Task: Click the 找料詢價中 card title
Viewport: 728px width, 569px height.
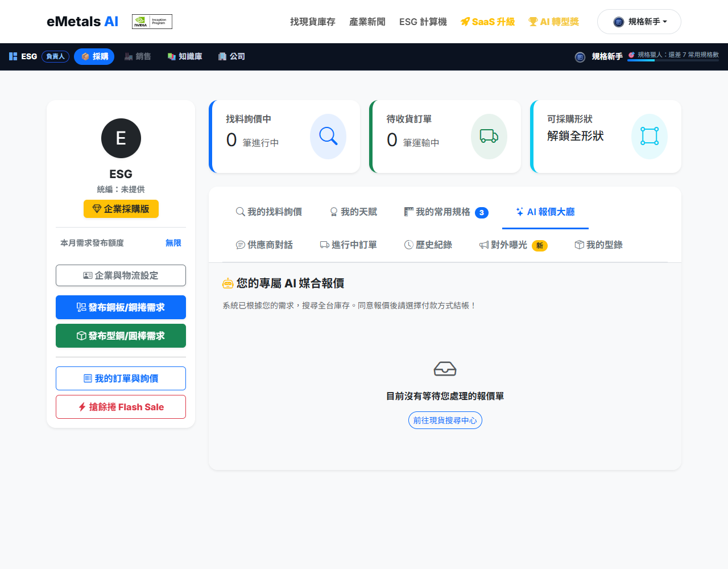Action: [249, 119]
